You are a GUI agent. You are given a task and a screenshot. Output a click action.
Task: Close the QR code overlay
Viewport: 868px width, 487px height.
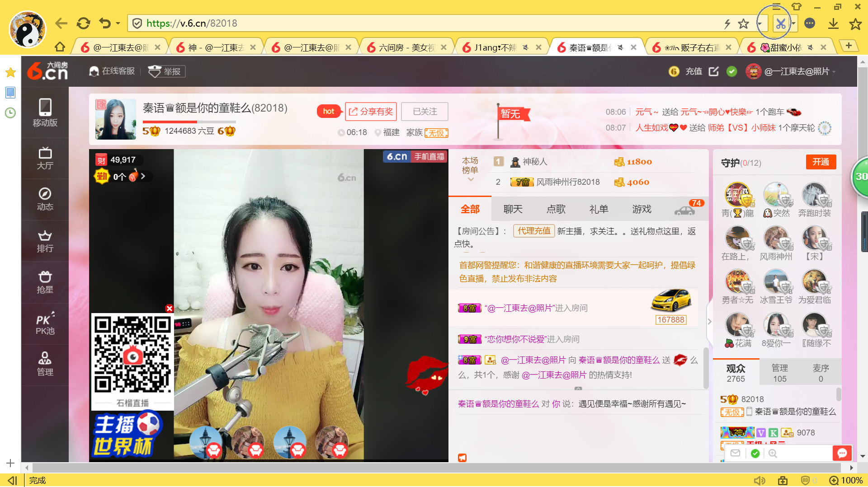click(x=169, y=309)
